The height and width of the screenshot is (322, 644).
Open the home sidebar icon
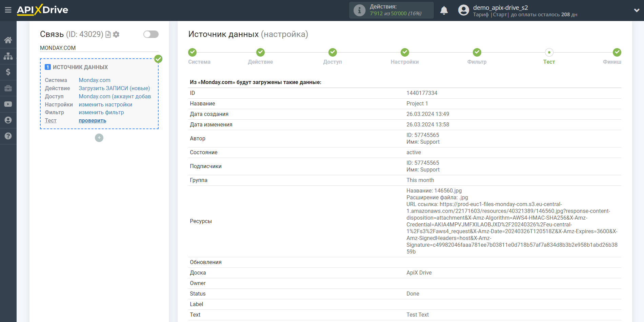pos(8,40)
